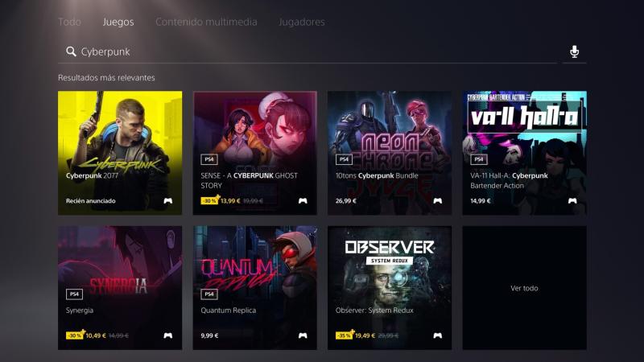Open the Observer System Redux artwork
The image size is (644, 362).
[390, 288]
